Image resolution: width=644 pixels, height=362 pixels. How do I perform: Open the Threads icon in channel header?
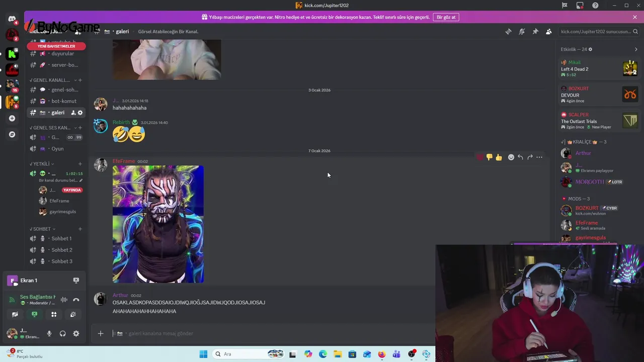tap(508, 32)
